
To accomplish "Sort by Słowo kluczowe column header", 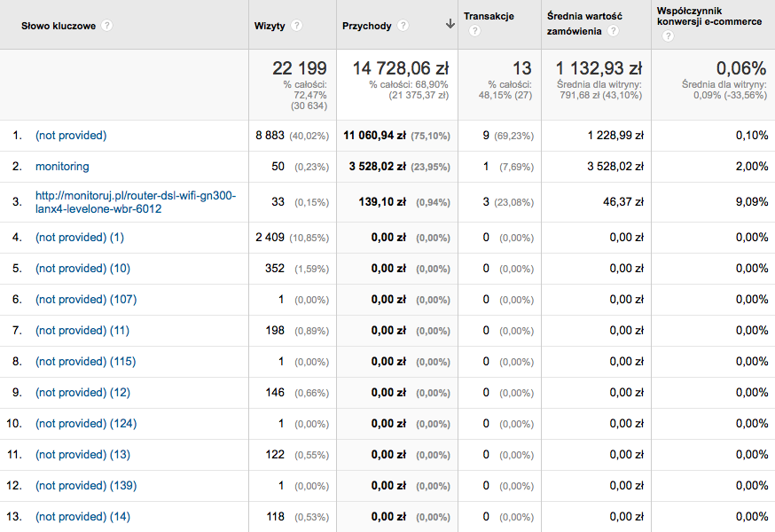I will [x=59, y=26].
